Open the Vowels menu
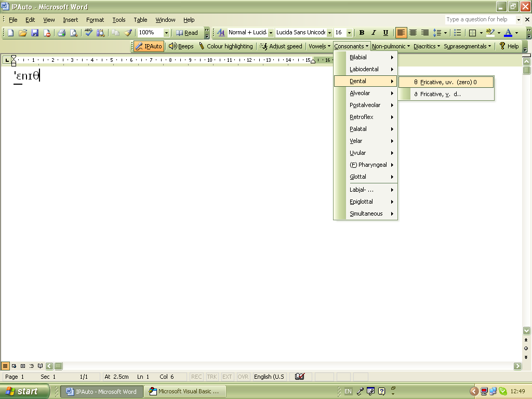This screenshot has height=399, width=532. 319,46
